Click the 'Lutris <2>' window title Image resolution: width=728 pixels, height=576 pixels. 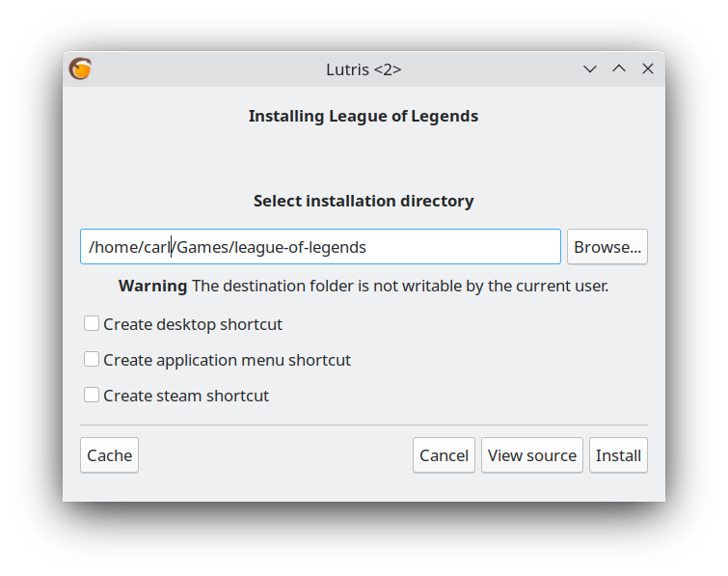[x=364, y=69]
